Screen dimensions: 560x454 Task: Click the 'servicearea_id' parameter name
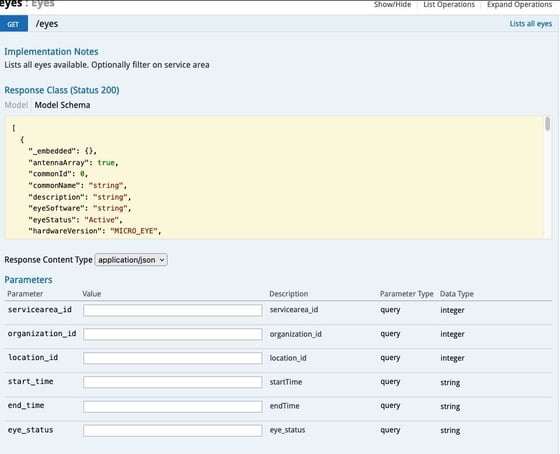click(40, 309)
